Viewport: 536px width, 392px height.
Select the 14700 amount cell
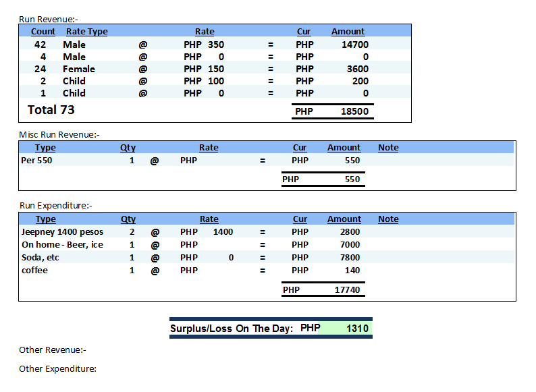click(354, 45)
